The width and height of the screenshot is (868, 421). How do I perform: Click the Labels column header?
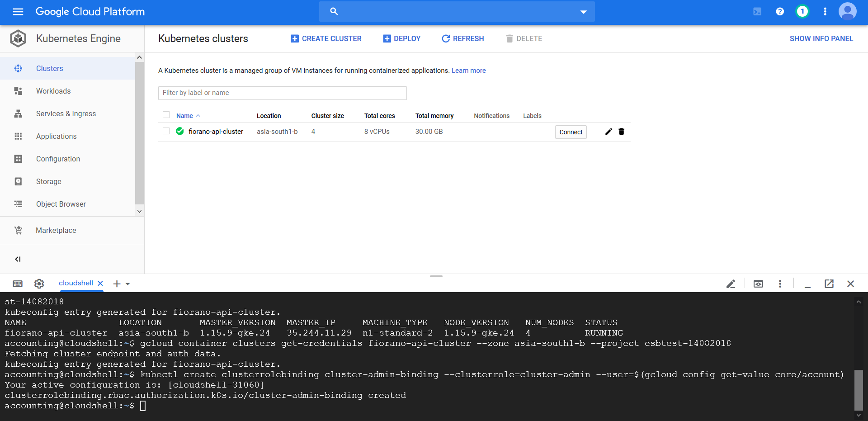click(x=533, y=116)
